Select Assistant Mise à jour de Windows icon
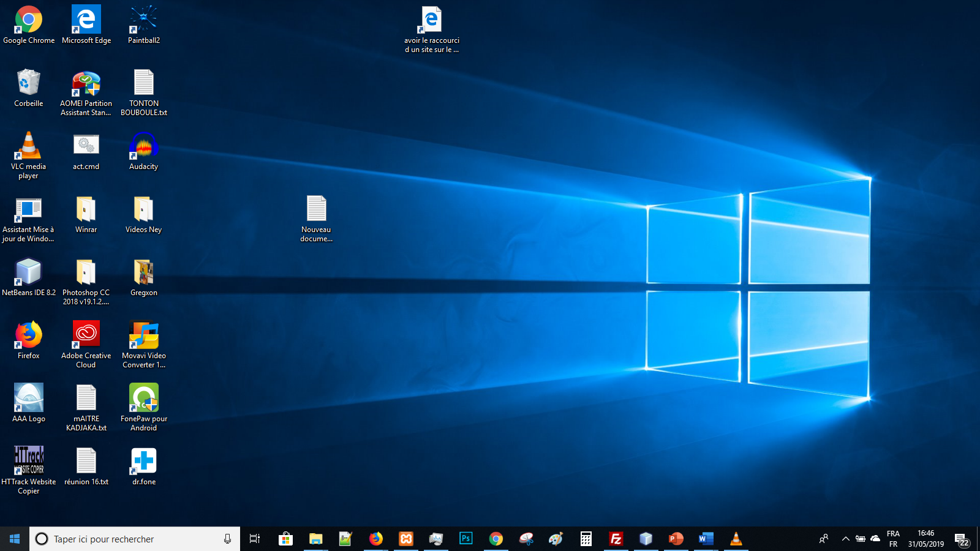The image size is (980, 551). tap(29, 219)
